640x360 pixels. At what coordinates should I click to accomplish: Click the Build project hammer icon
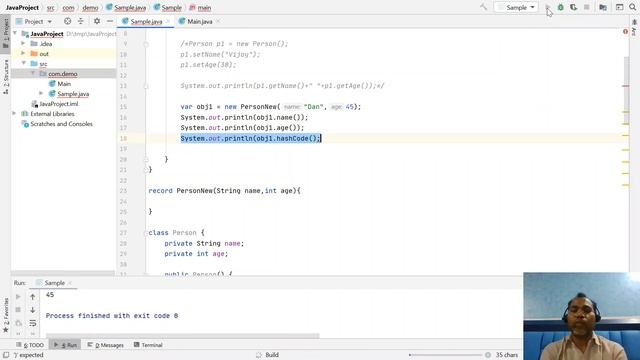pos(484,7)
